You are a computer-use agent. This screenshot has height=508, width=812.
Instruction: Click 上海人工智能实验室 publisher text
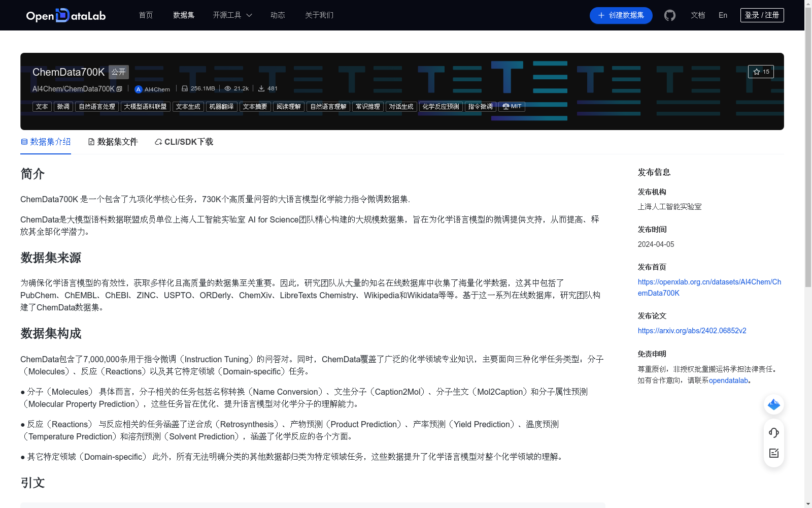(670, 207)
